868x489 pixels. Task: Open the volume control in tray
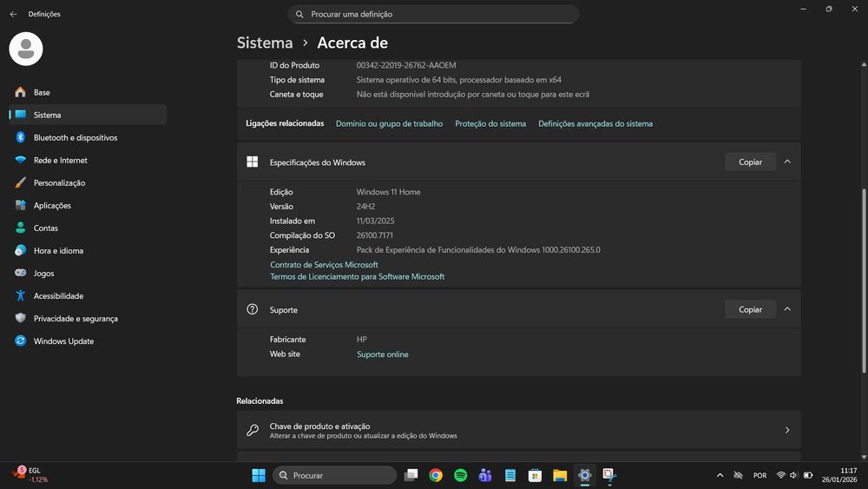pyautogui.click(x=793, y=475)
